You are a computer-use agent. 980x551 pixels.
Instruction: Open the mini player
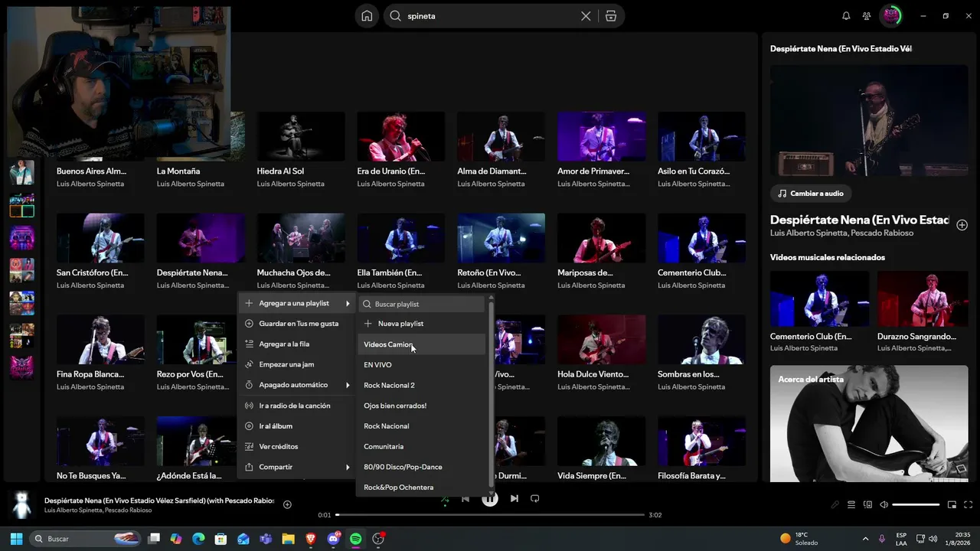pyautogui.click(x=952, y=505)
